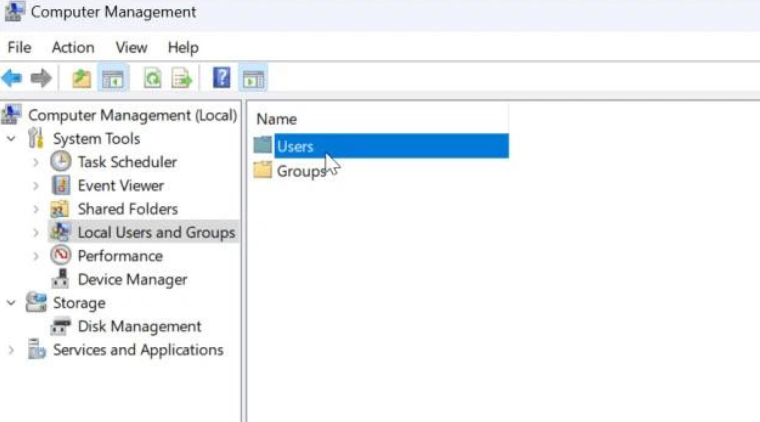760x422 pixels.
Task: Expand the Event Viewer node
Action: coord(36,186)
